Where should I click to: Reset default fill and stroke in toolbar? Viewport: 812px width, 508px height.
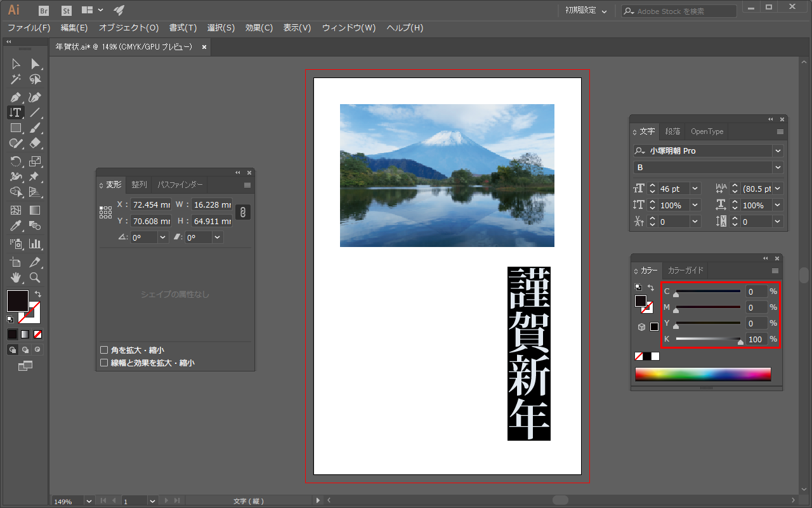click(10, 319)
